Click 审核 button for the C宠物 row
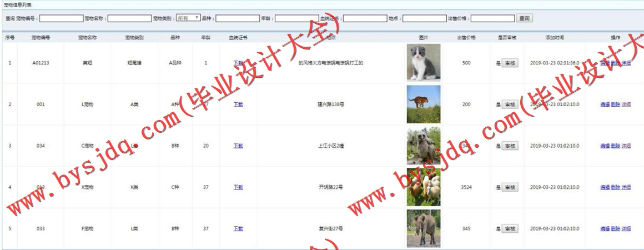This screenshot has width=644, height=250. 510,146
